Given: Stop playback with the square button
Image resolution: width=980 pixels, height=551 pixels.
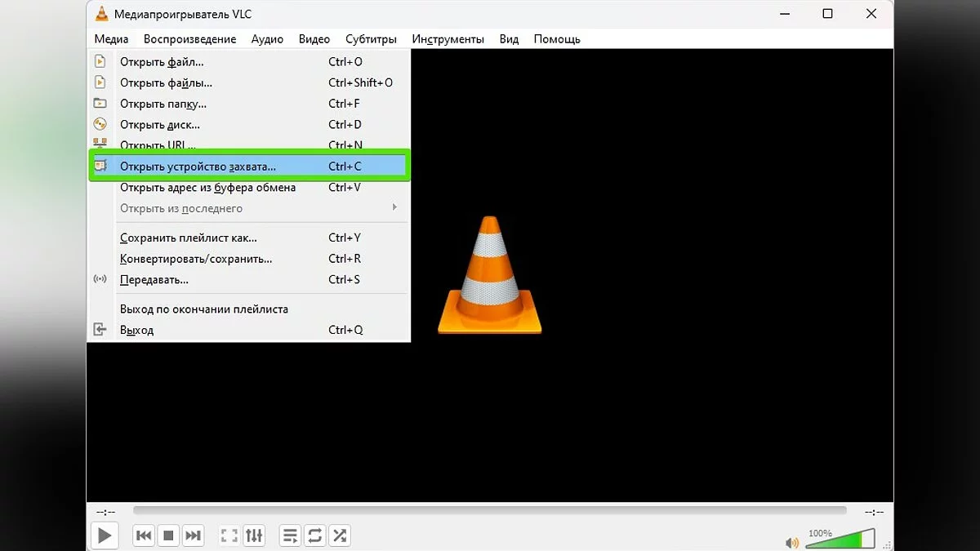Looking at the screenshot, I should coord(168,535).
